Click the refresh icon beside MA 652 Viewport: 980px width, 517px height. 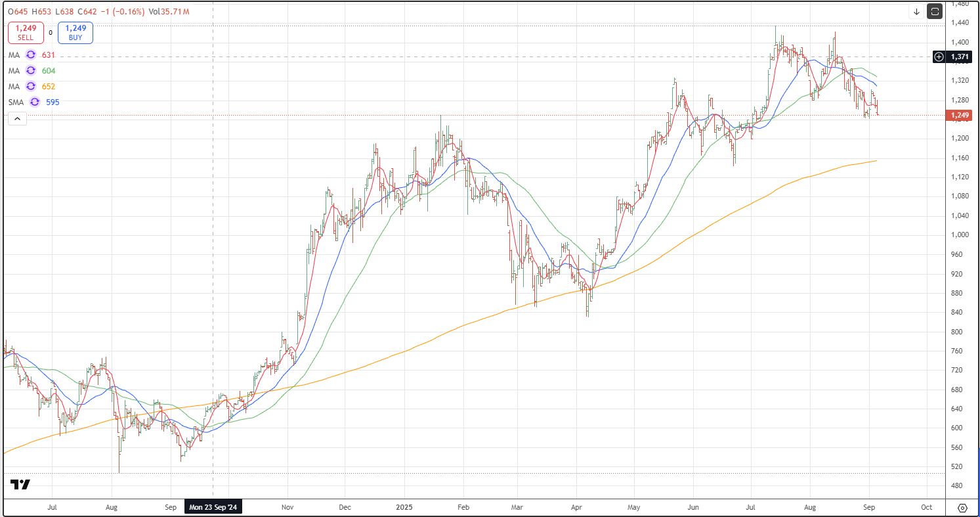click(x=30, y=87)
